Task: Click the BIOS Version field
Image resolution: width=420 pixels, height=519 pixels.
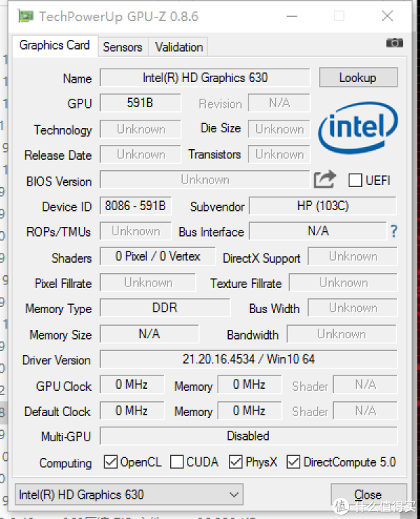Action: coord(205,180)
